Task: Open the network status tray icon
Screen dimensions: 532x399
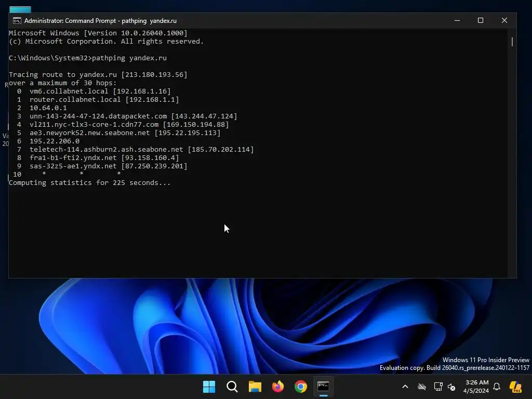Action: (438, 387)
